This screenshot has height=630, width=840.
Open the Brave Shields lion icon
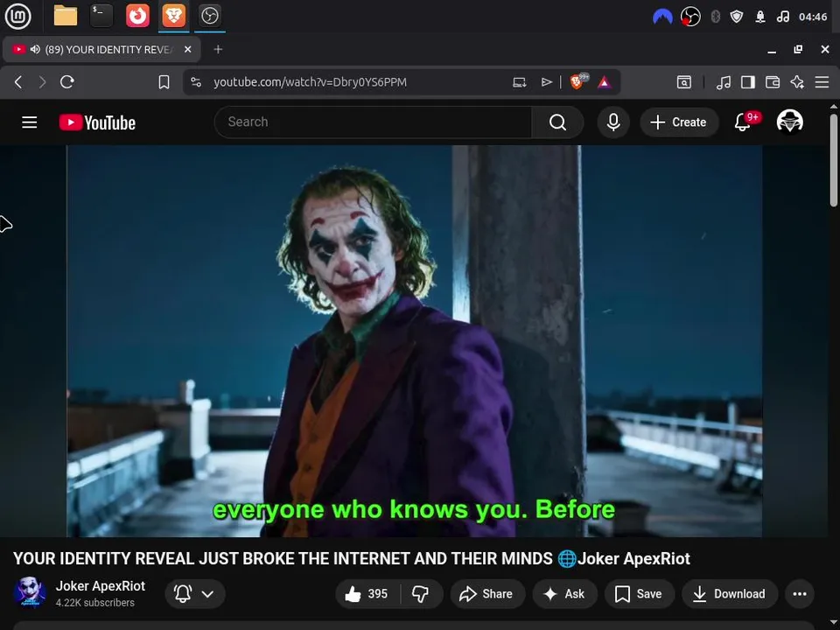point(577,81)
